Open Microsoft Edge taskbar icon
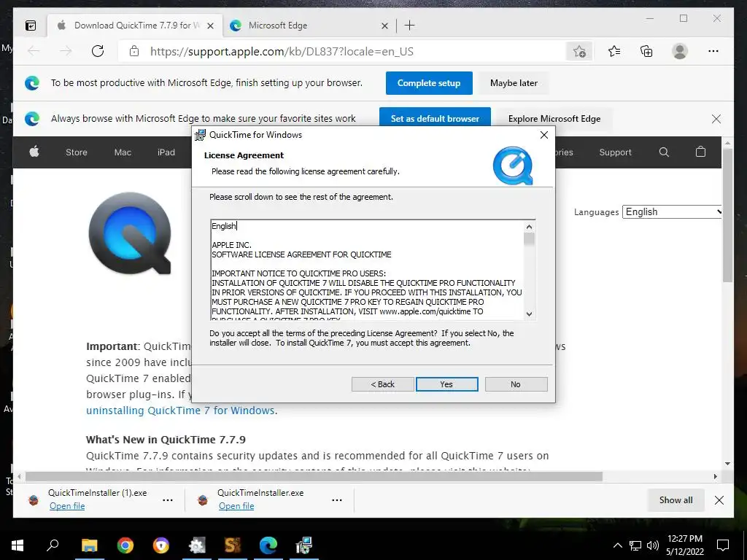The width and height of the screenshot is (747, 560). [x=268, y=545]
